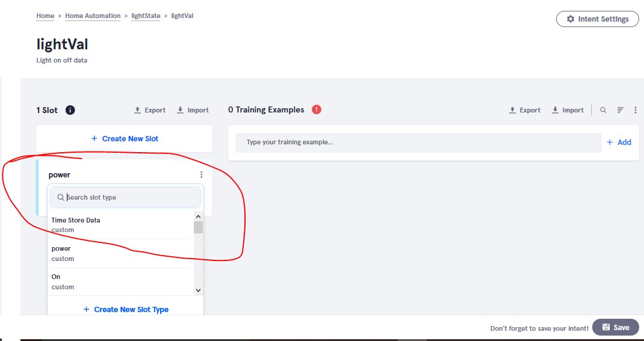644x341 pixels.
Task: Focus the training example input
Action: coord(418,143)
